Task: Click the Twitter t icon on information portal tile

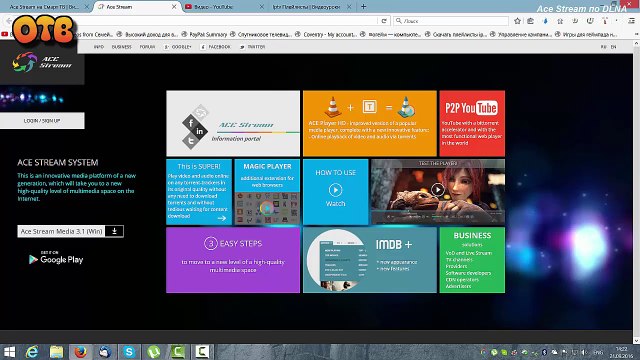Action: coord(191,141)
